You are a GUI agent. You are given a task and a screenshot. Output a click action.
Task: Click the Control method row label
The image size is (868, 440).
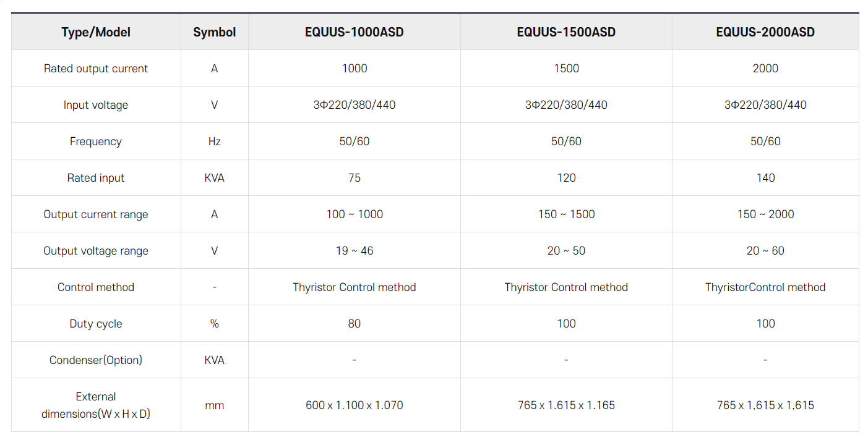coord(96,287)
